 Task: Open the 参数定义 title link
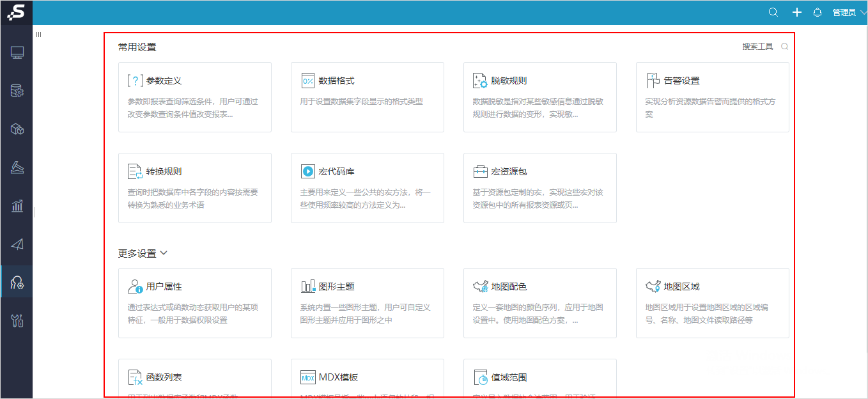(x=164, y=81)
